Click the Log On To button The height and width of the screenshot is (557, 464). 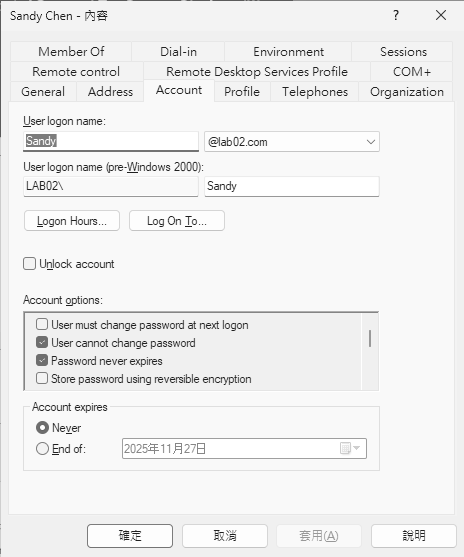(177, 221)
